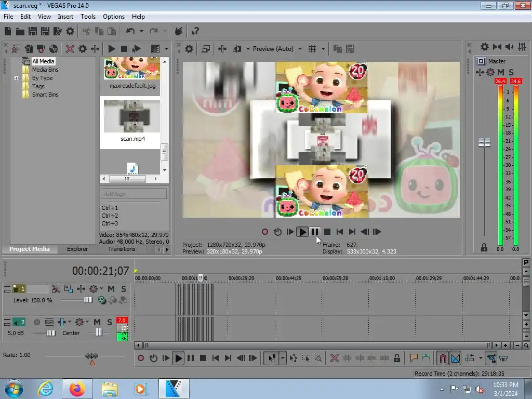Go to the start in the timeline transport

(x=215, y=358)
